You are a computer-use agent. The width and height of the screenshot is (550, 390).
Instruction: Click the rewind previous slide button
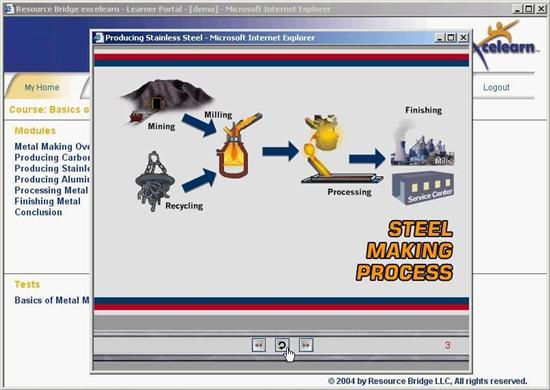259,345
